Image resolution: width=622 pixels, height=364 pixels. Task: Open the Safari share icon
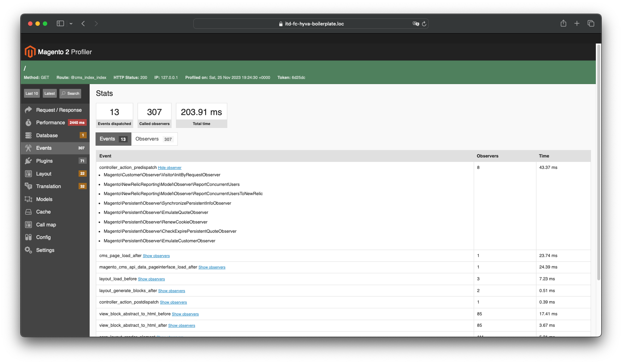click(x=563, y=23)
